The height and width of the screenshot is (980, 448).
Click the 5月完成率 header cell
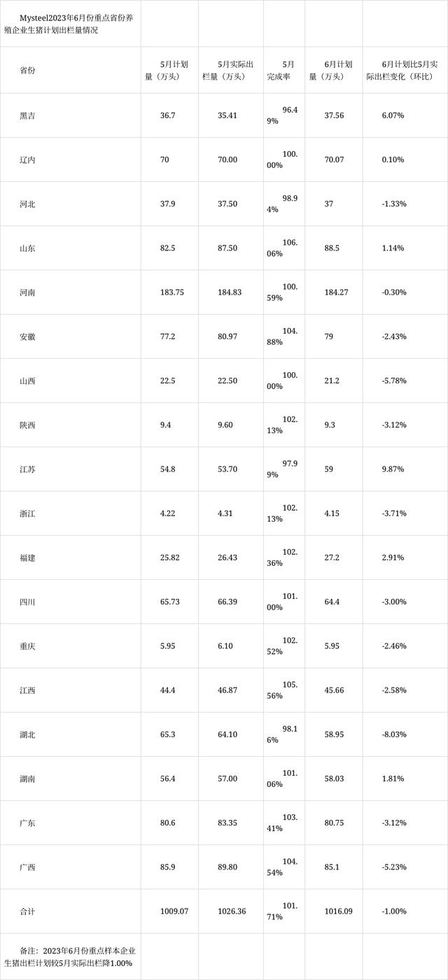click(x=284, y=71)
